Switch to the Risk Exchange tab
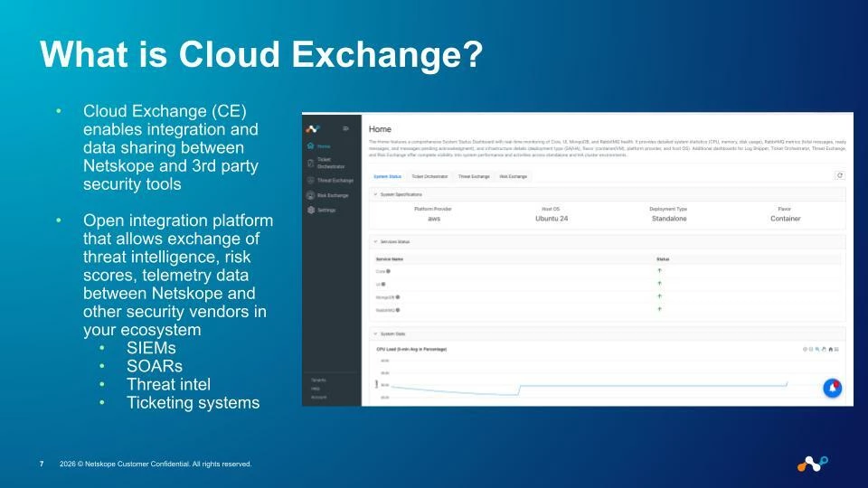The image size is (868, 488). click(514, 176)
